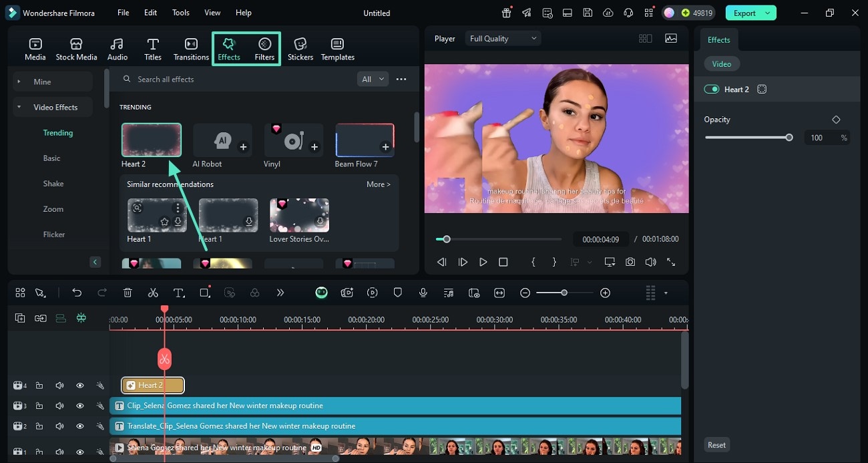Image resolution: width=868 pixels, height=463 pixels.
Task: Open the File menu
Action: (124, 13)
